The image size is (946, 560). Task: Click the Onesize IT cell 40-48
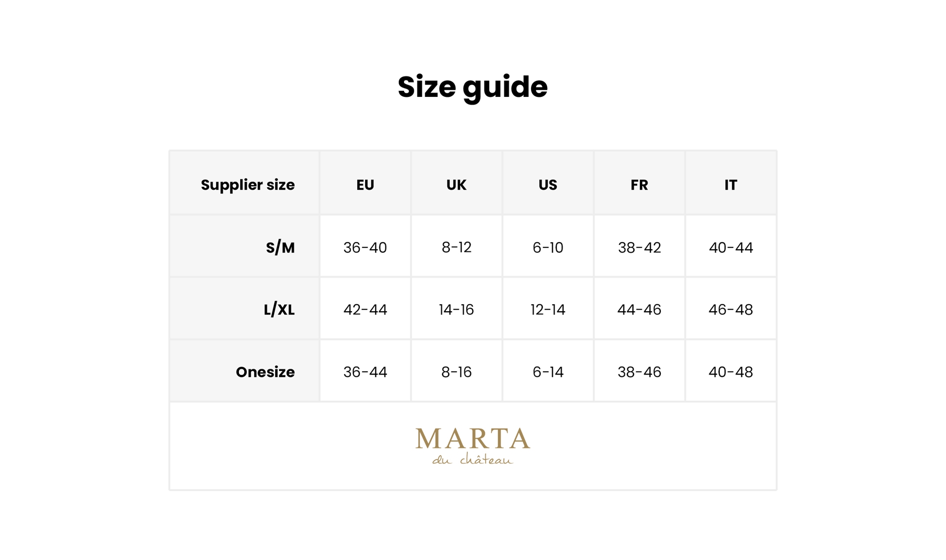[x=730, y=372]
